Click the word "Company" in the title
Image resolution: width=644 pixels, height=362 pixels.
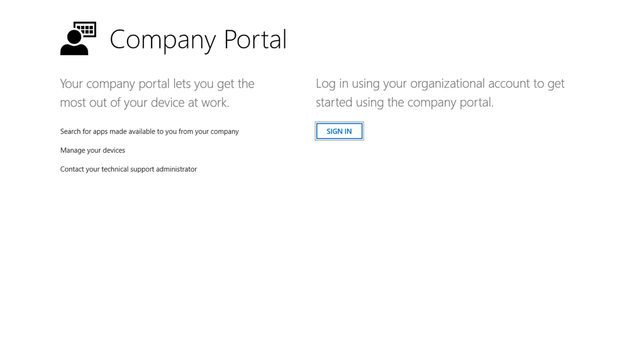[x=163, y=40]
